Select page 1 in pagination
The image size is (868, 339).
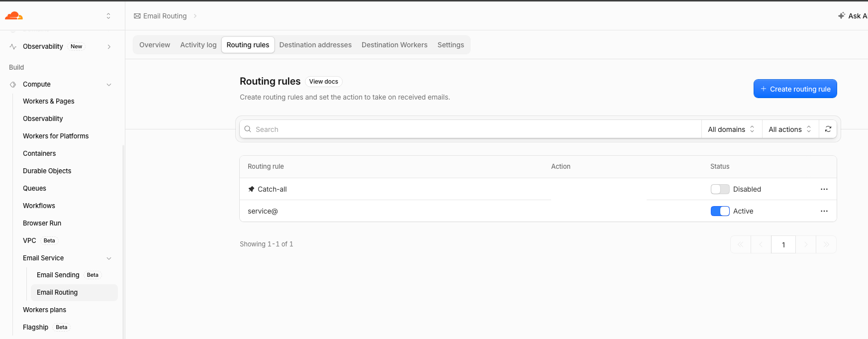(783, 244)
